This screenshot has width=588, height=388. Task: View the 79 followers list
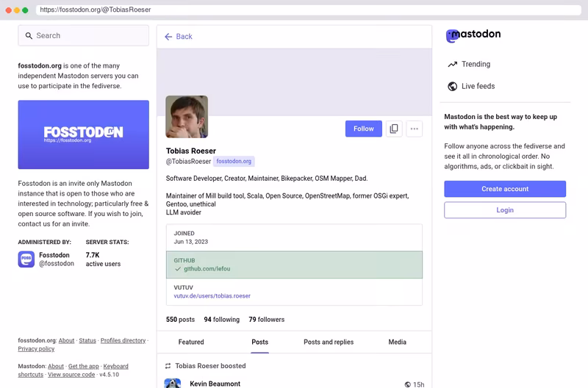267,320
